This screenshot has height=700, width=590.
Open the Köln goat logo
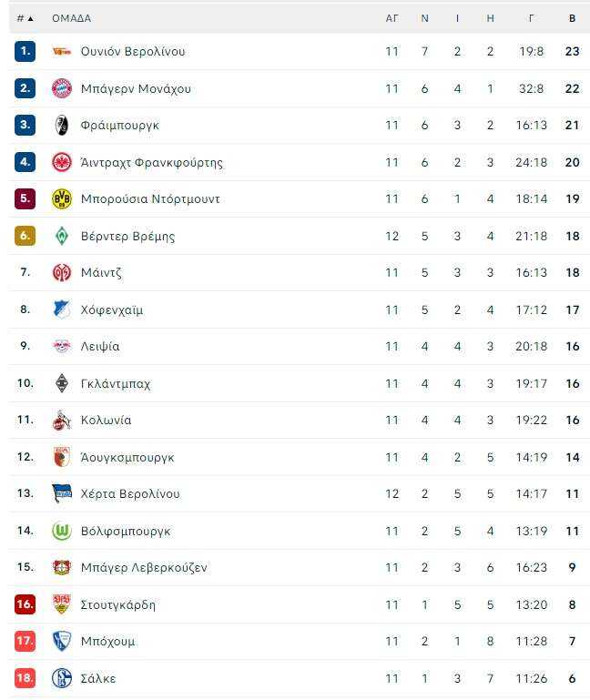[x=62, y=420]
